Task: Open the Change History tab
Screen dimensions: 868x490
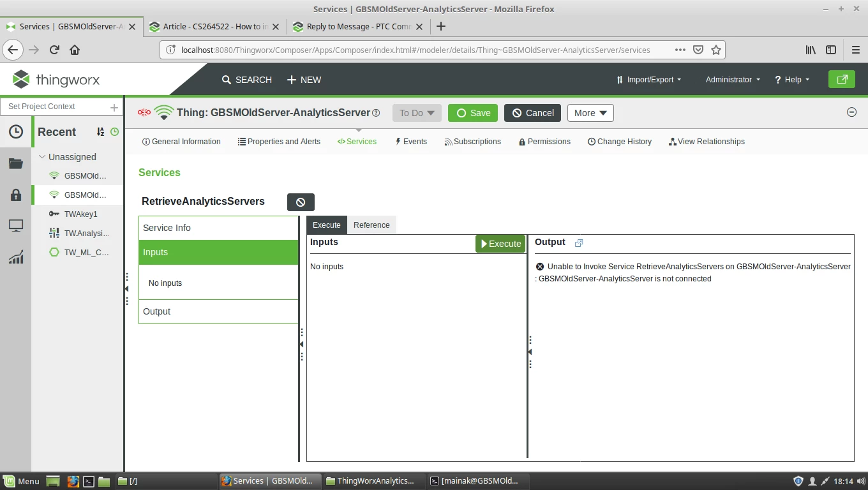Action: point(620,142)
